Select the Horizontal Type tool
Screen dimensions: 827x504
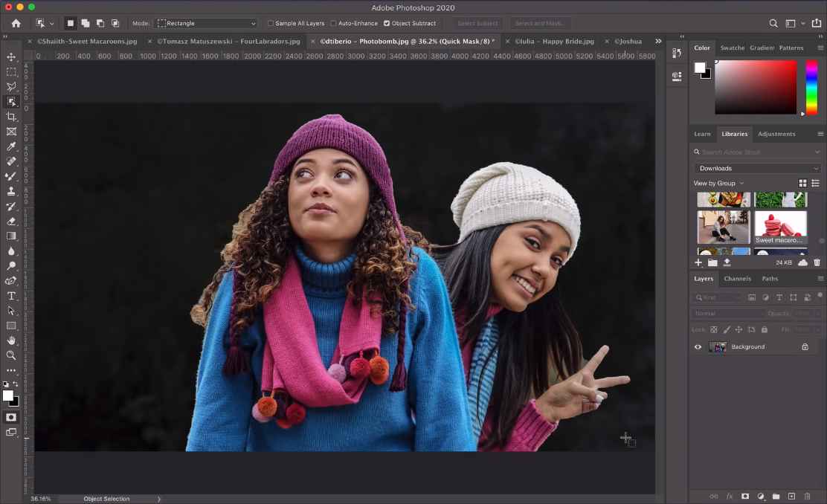point(11,296)
